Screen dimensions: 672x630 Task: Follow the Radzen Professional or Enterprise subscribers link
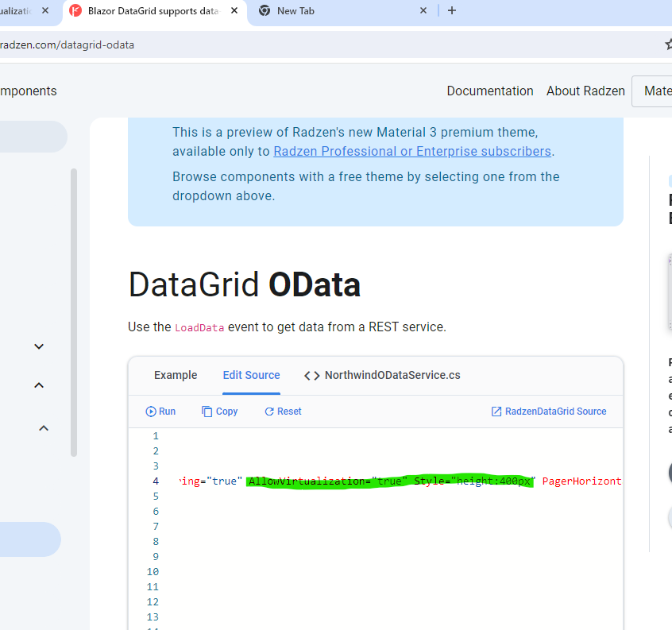pyautogui.click(x=412, y=151)
